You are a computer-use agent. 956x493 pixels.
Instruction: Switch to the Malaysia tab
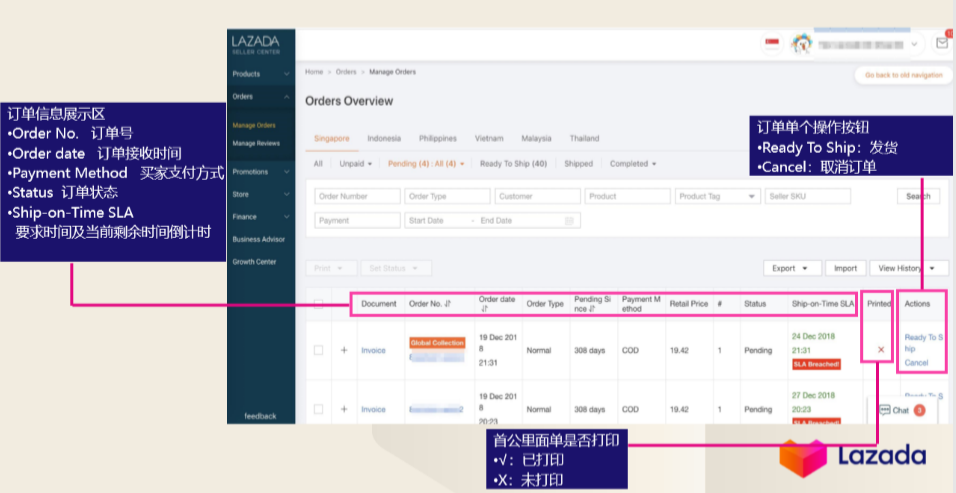pyautogui.click(x=537, y=138)
